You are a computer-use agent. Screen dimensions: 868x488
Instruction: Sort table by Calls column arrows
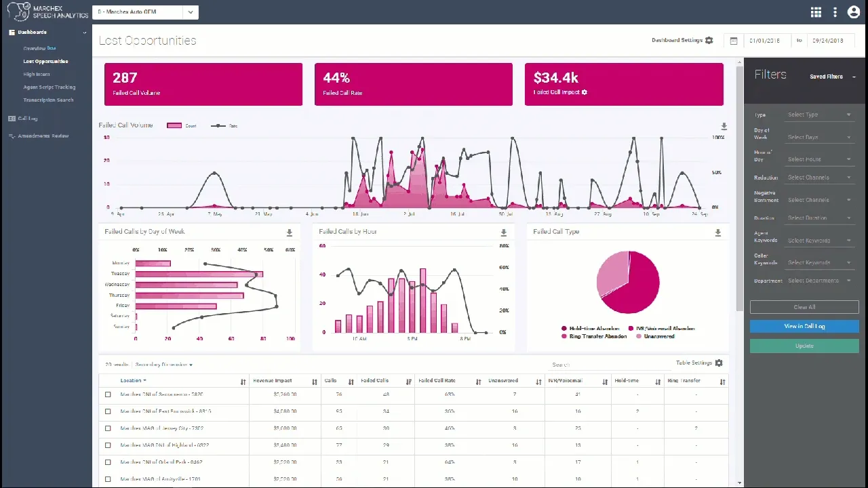351,382
